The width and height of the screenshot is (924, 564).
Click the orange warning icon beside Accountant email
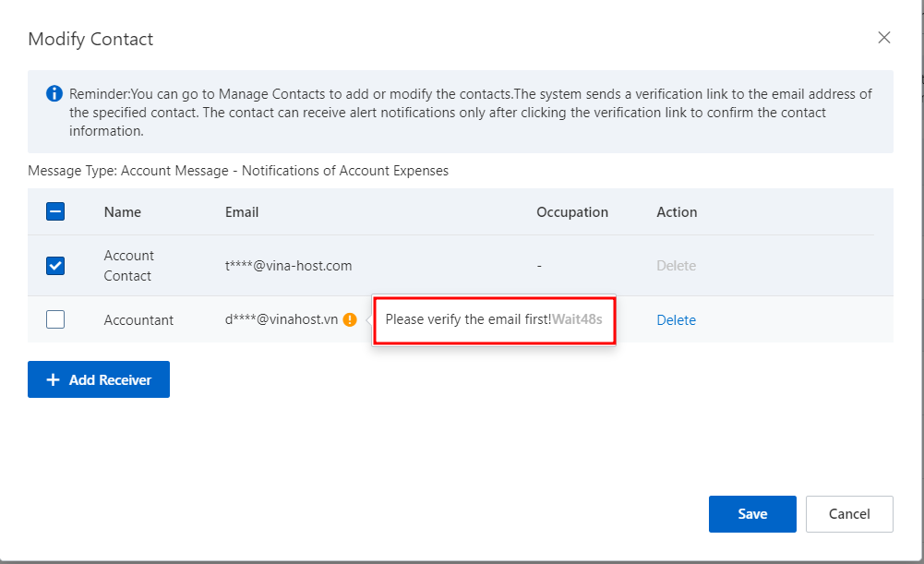click(x=350, y=320)
